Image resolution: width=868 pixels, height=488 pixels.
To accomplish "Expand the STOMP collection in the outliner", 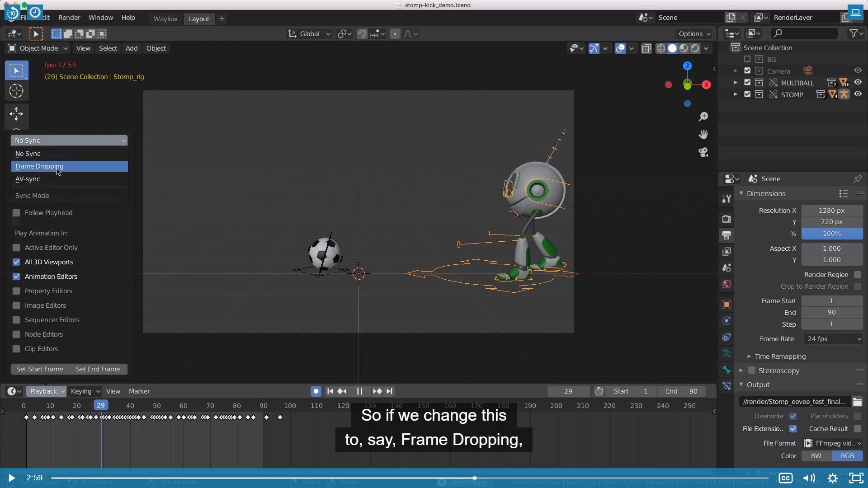I will coord(735,94).
